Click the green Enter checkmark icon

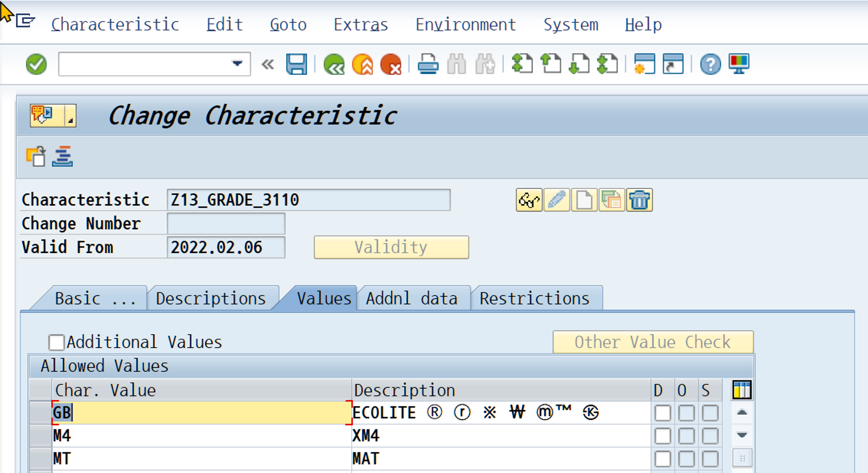coord(36,64)
